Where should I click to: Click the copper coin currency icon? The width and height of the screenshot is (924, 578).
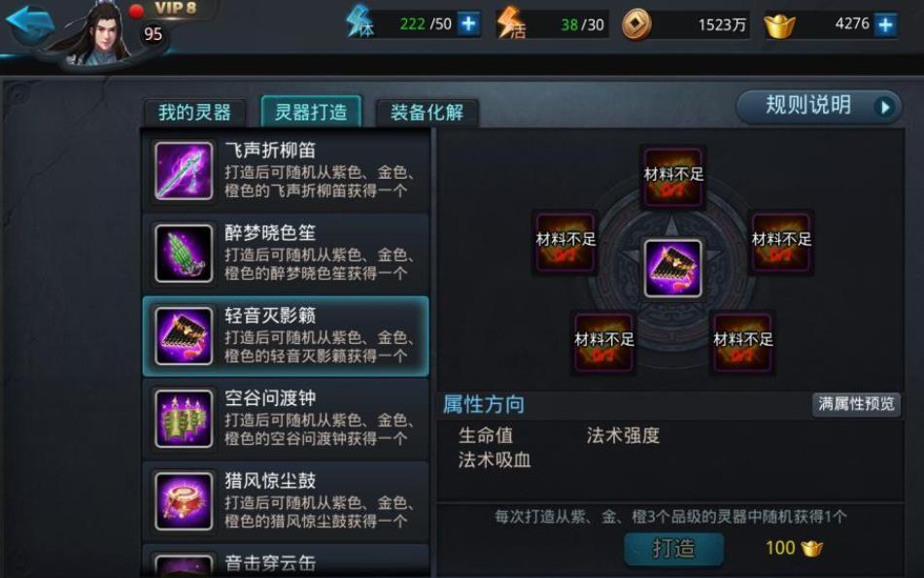pyautogui.click(x=637, y=24)
